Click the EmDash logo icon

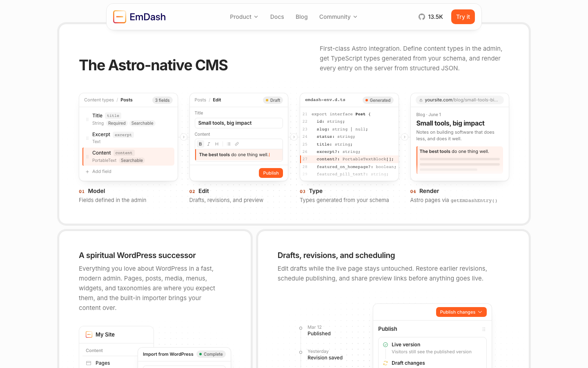click(120, 17)
